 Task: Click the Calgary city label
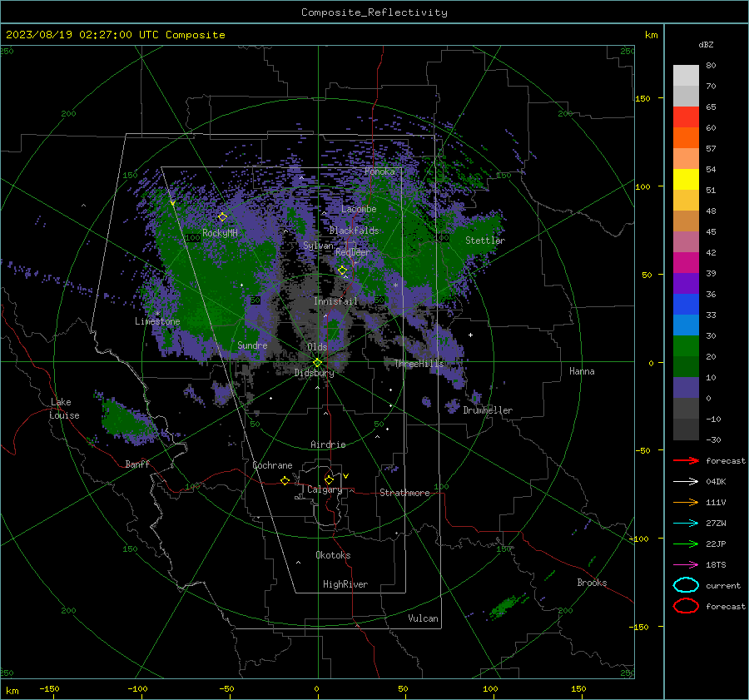coord(325,489)
